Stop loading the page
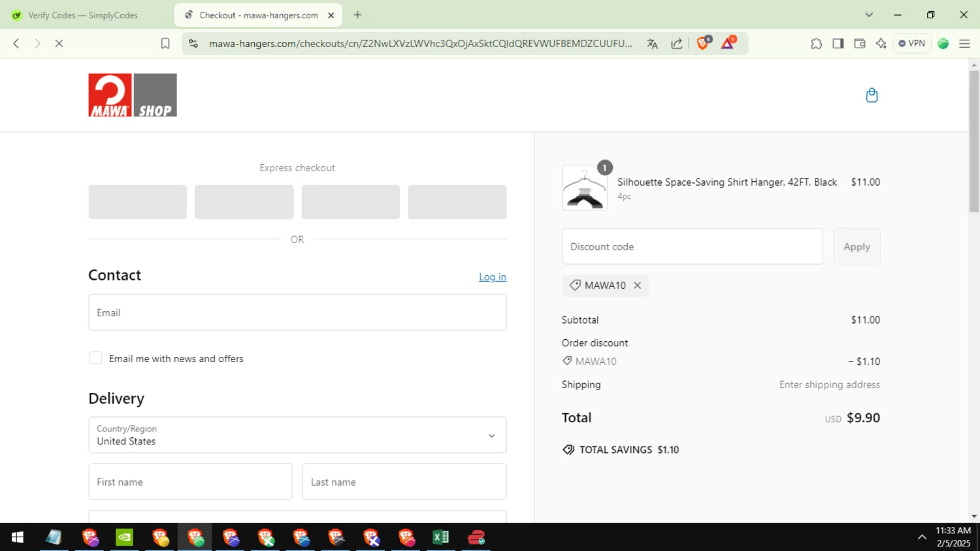 point(59,44)
